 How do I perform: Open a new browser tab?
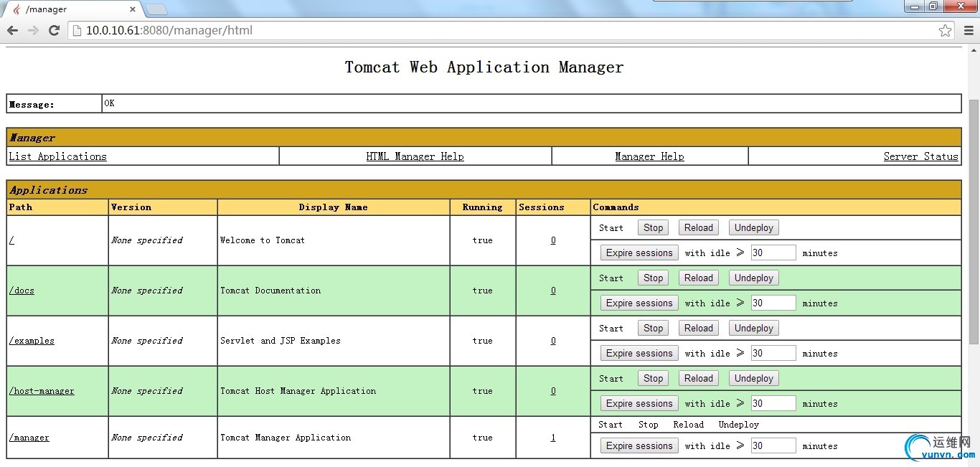click(156, 9)
